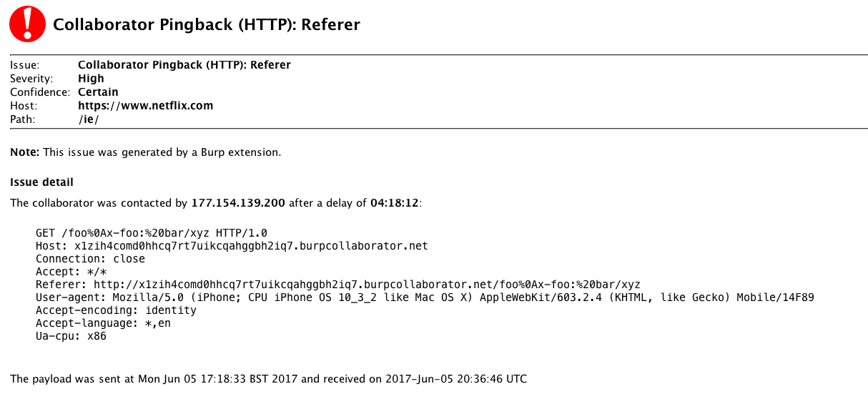Click the Note about Burp extension text
The image size is (868, 394).
146,152
